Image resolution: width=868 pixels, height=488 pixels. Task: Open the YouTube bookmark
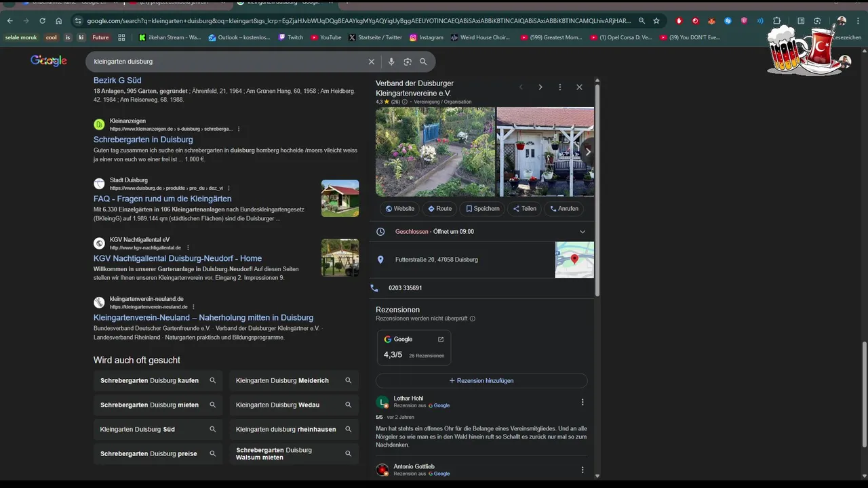(325, 38)
